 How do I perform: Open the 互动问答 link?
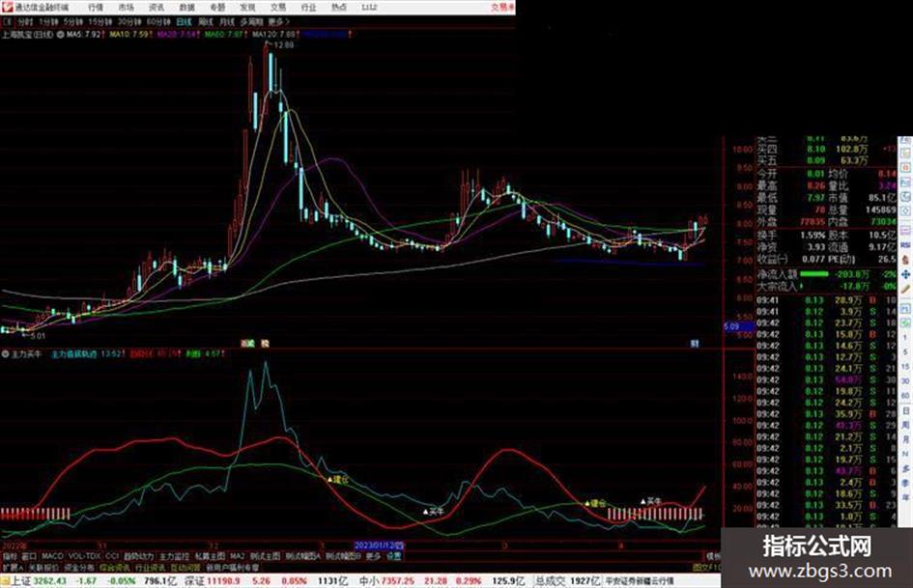[185, 567]
